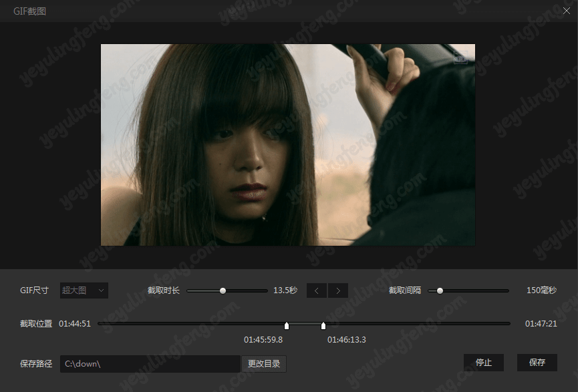Click the GIF尺寸 label
The image size is (578, 392).
34,290
